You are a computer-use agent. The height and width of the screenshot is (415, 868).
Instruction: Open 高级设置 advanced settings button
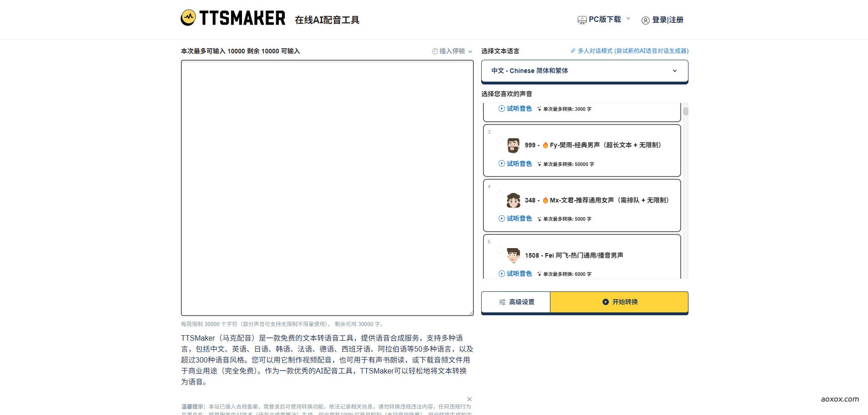click(x=516, y=302)
